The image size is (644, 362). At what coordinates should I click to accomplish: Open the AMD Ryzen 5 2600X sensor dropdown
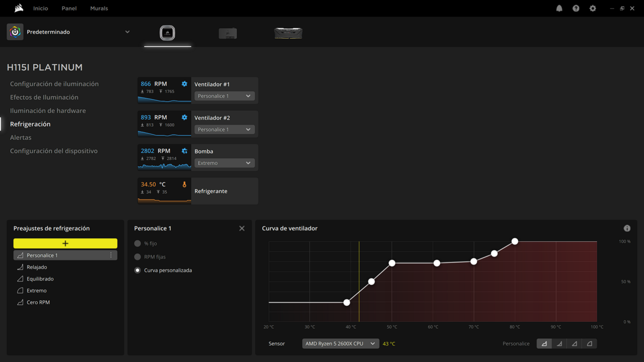(341, 344)
